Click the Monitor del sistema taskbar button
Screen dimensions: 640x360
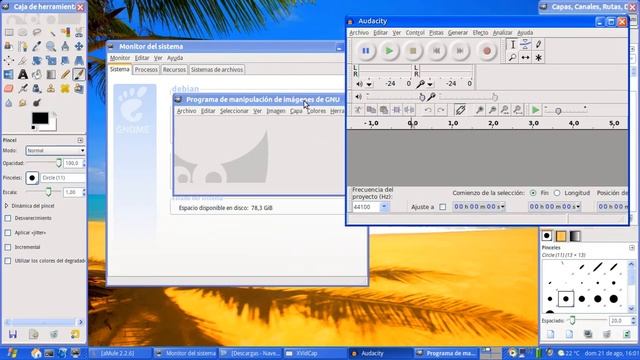[186, 353]
